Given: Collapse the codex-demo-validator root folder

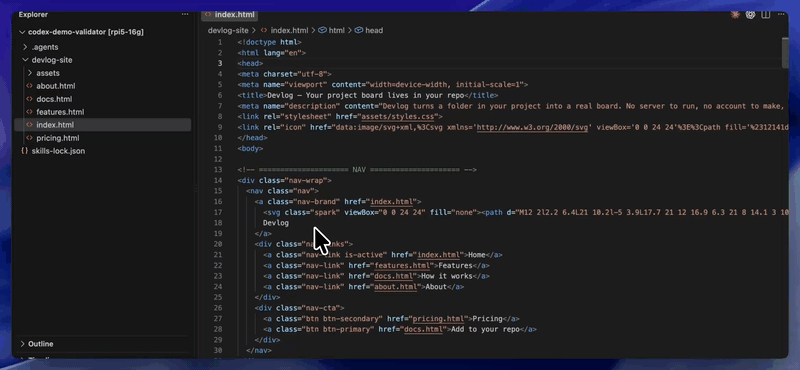Looking at the screenshot, I should (x=21, y=32).
